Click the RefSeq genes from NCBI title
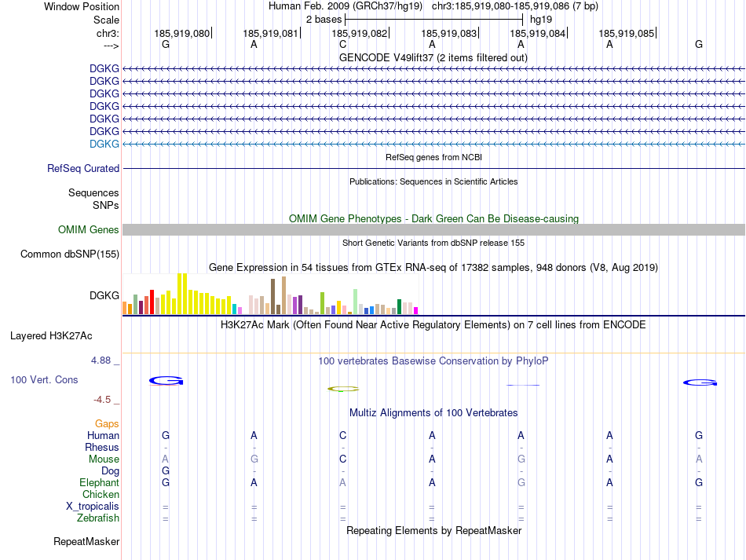This screenshot has width=746, height=560. tap(433, 157)
